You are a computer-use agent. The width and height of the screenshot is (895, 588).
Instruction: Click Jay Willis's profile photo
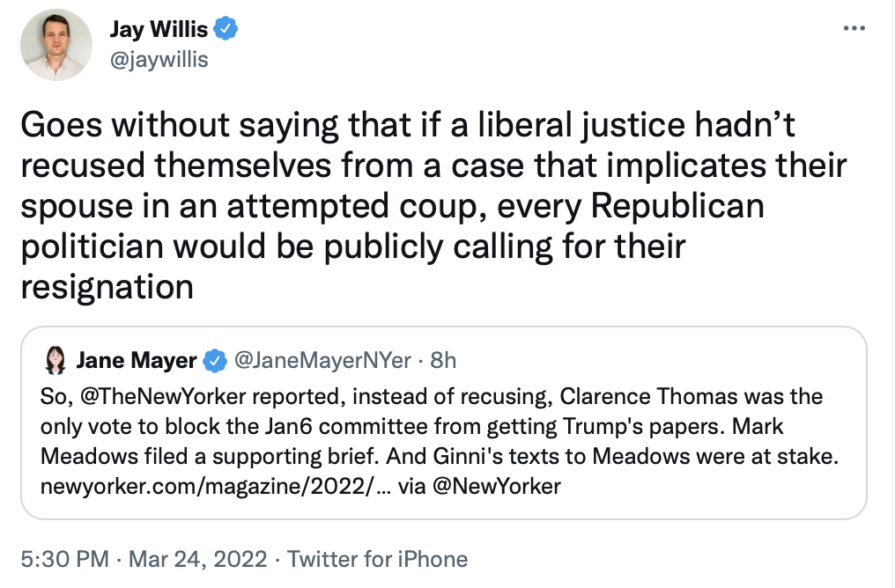(x=56, y=45)
